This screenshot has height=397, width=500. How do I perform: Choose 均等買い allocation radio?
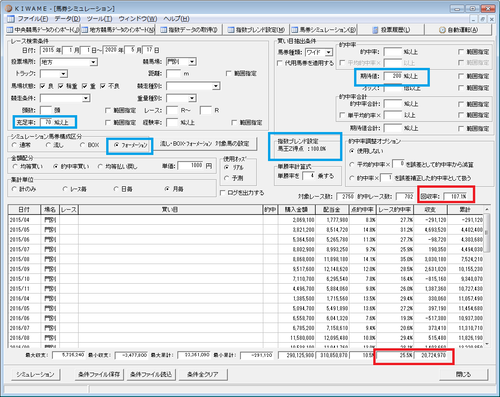14,166
